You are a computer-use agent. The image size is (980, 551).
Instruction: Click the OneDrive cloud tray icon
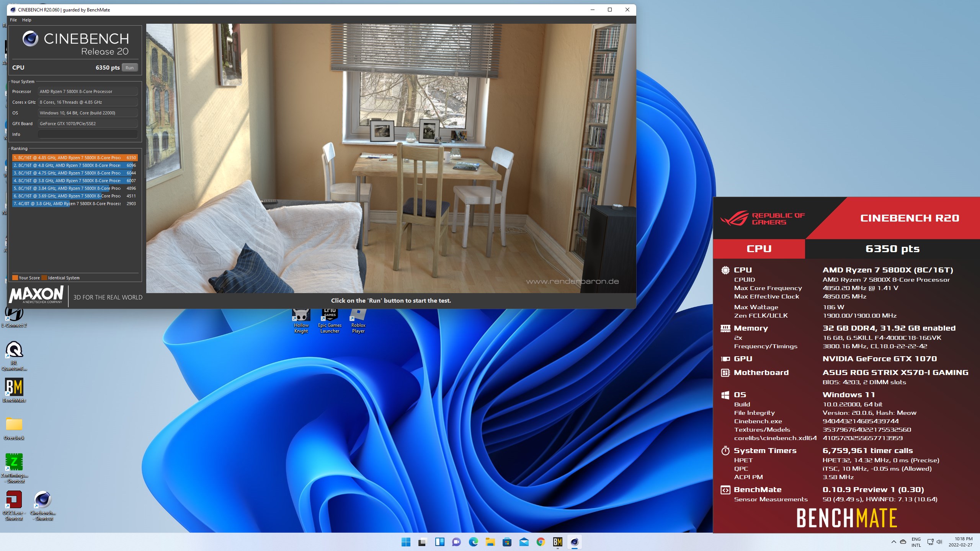(903, 542)
